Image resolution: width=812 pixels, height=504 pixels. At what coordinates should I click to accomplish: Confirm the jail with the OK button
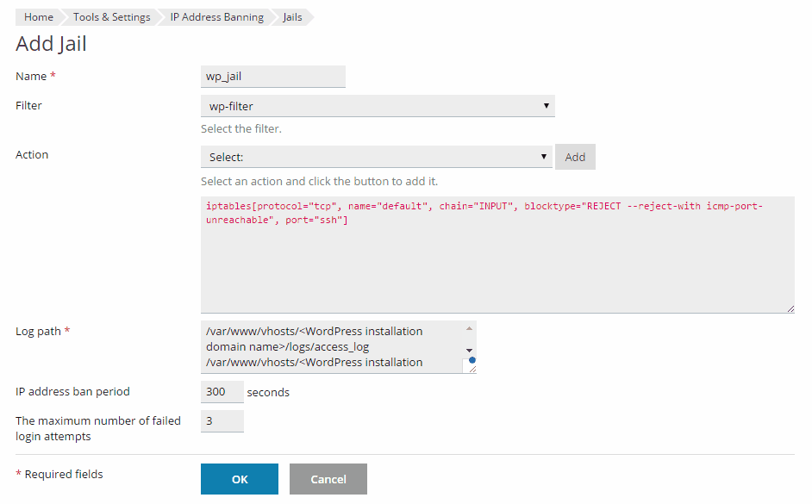click(x=239, y=479)
